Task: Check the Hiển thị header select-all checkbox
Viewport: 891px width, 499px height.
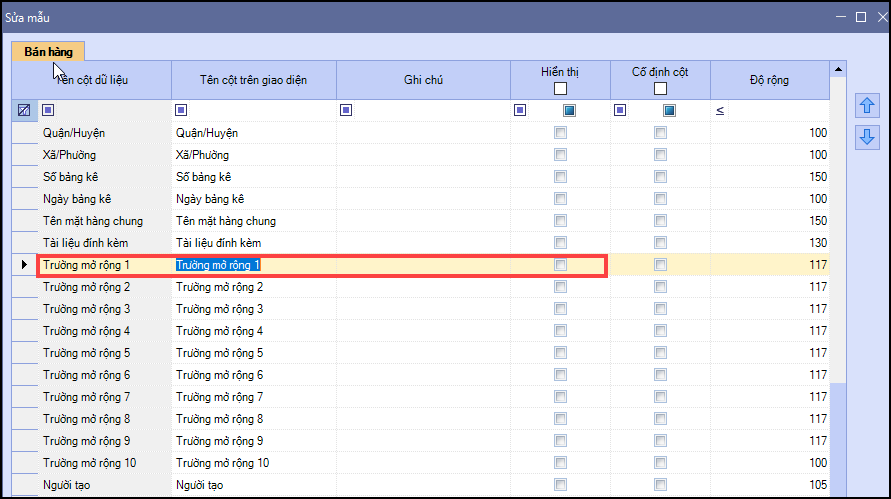Action: [x=560, y=89]
